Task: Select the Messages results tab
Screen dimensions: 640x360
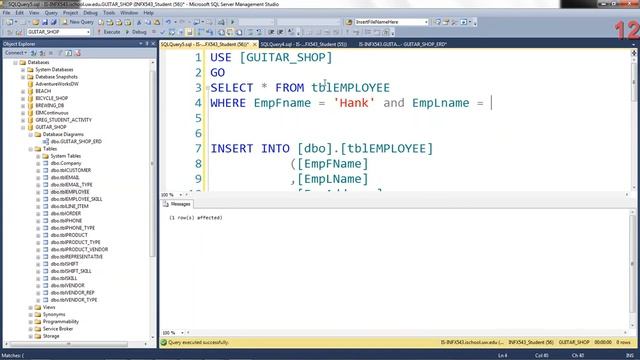Action: pos(177,204)
